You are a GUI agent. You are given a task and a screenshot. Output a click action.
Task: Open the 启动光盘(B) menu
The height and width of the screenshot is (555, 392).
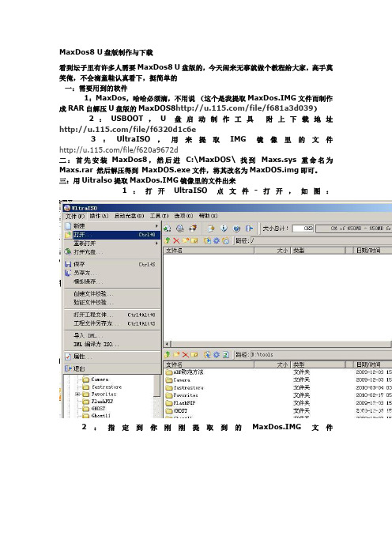click(129, 216)
